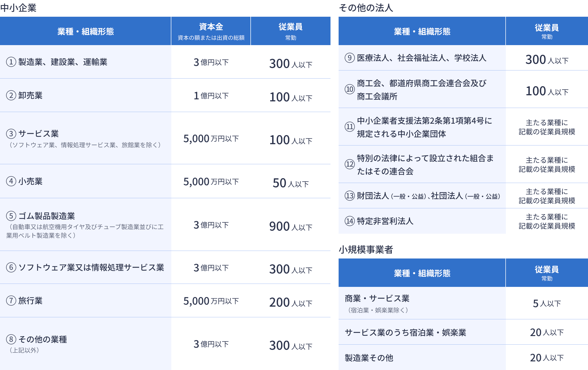The height and width of the screenshot is (370, 588).
Task: Click 50人以下 in the 小売業 row
Action: click(291, 183)
